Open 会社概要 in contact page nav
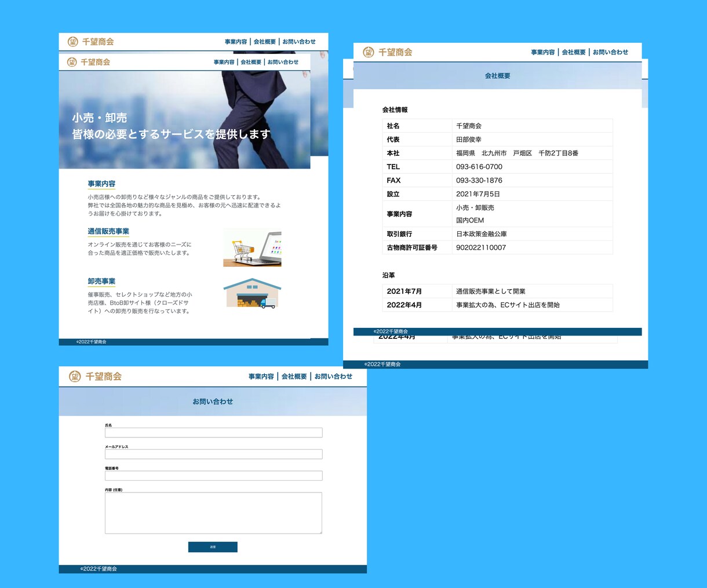707x588 pixels. pos(294,377)
